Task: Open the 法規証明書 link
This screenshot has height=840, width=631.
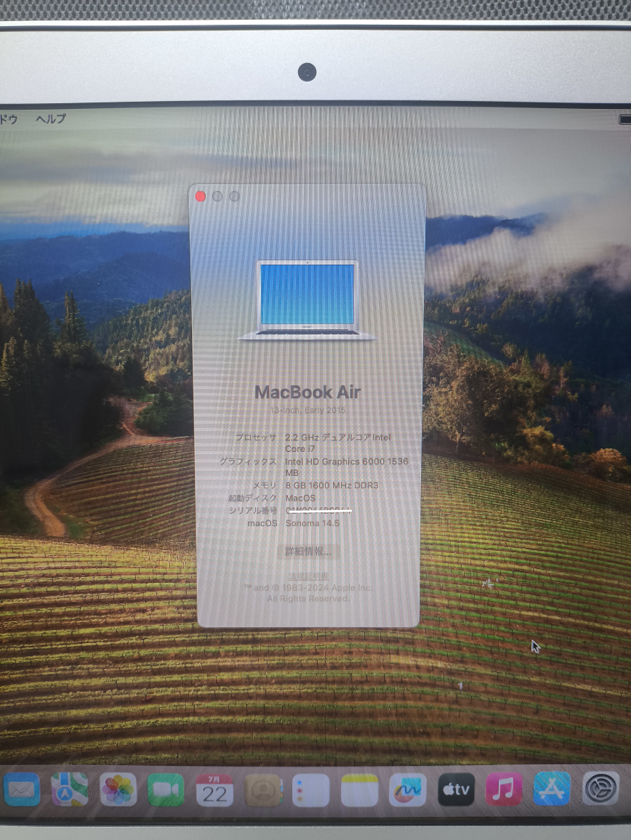Action: pyautogui.click(x=308, y=576)
